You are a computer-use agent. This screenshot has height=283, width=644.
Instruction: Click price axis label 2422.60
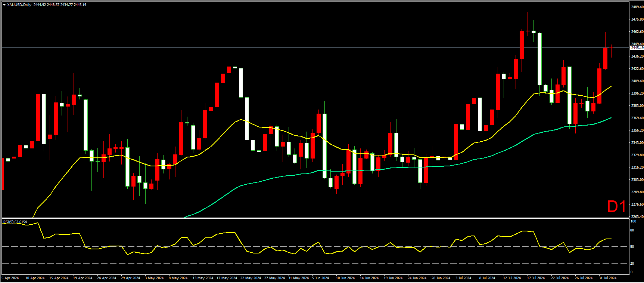pos(637,69)
